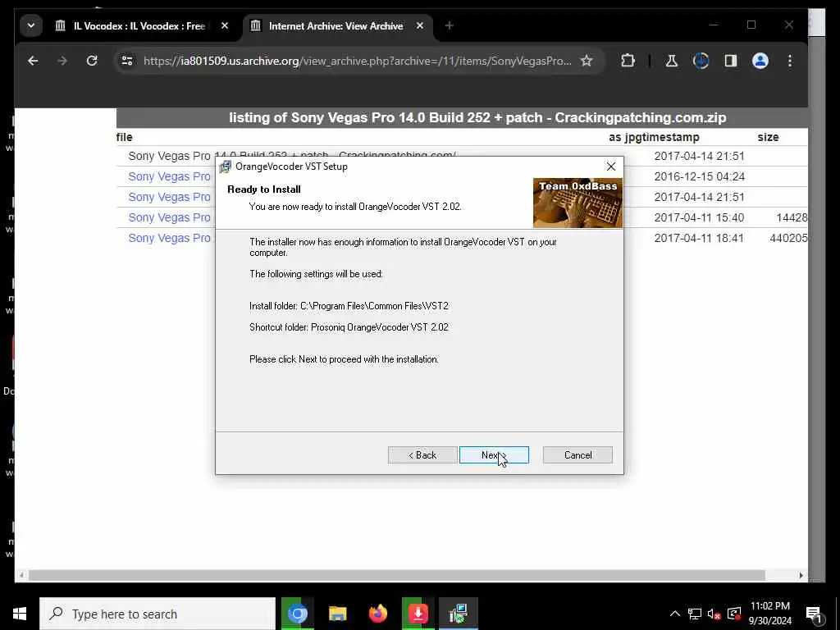Click the system tray icon right of the volume icon
The image size is (840, 630).
(734, 614)
